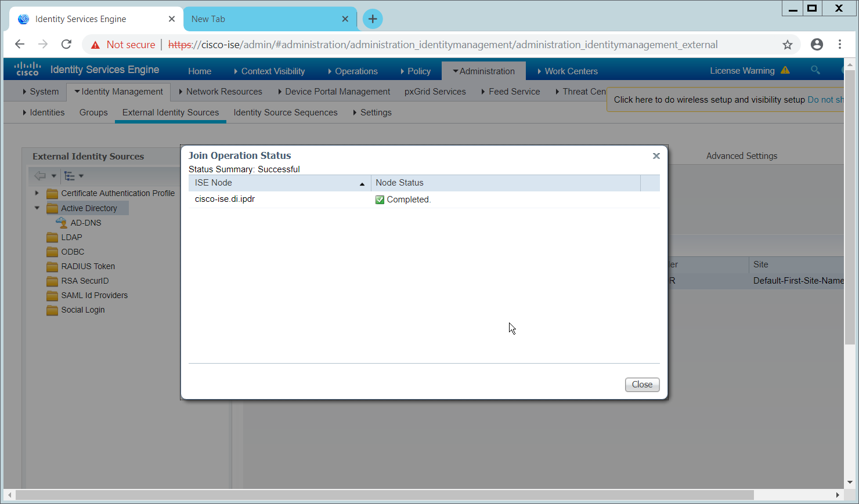Screen dimensions: 859x504
Task: Click the search magnifier icon in header
Action: click(815, 70)
